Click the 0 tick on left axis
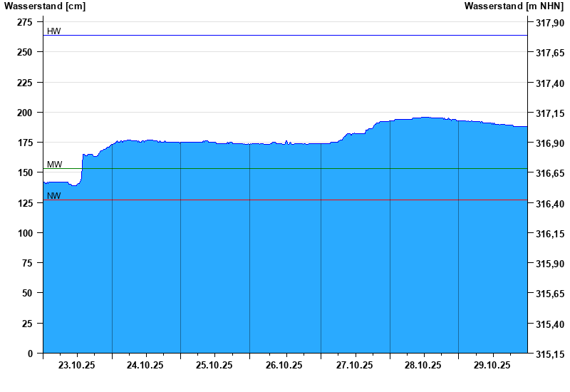Image resolution: width=570 pixels, height=392 pixels. point(30,354)
